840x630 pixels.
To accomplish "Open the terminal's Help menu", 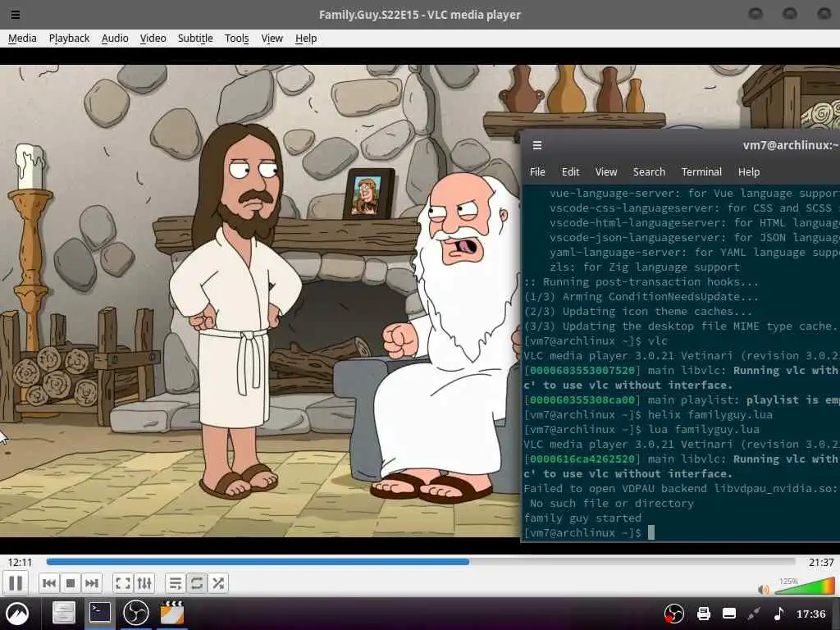I will coord(748,172).
